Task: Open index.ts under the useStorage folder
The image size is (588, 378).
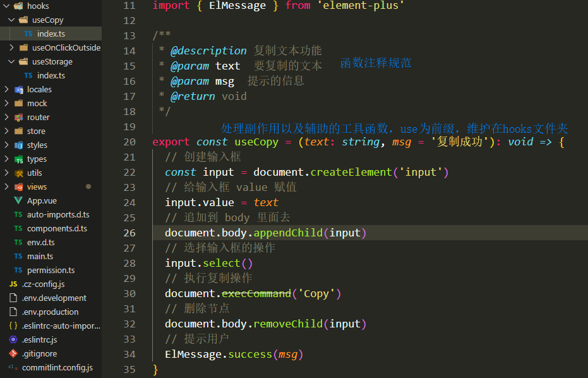Action: (51, 75)
